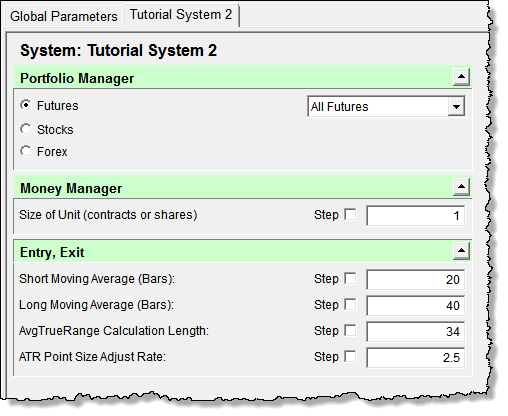Select the Futures radio button
Viewport: 508px width, 416px height.
pos(26,105)
